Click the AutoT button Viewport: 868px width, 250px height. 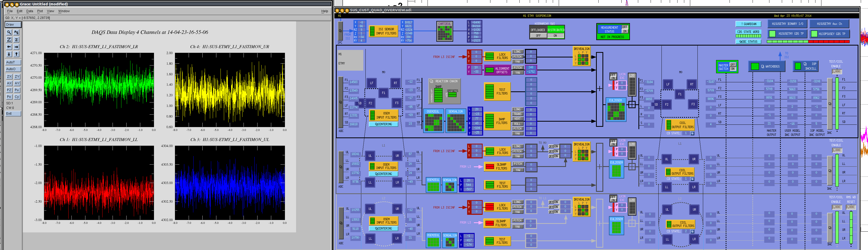pyautogui.click(x=13, y=62)
